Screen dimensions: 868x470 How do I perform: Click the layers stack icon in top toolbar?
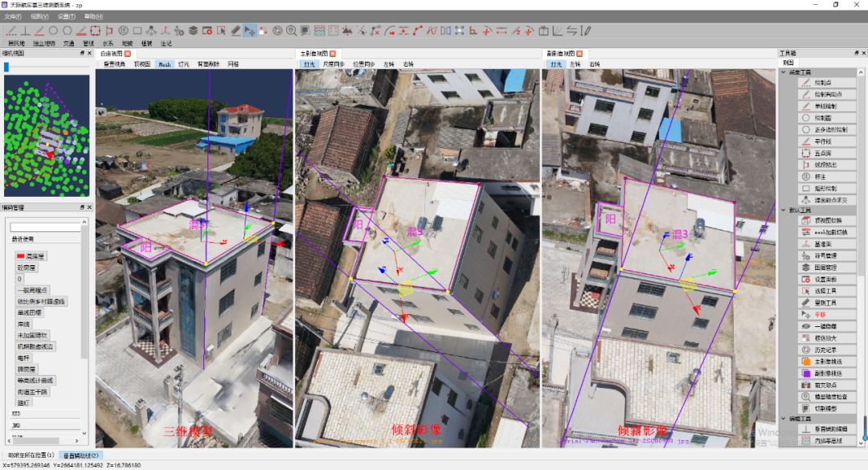(x=193, y=31)
